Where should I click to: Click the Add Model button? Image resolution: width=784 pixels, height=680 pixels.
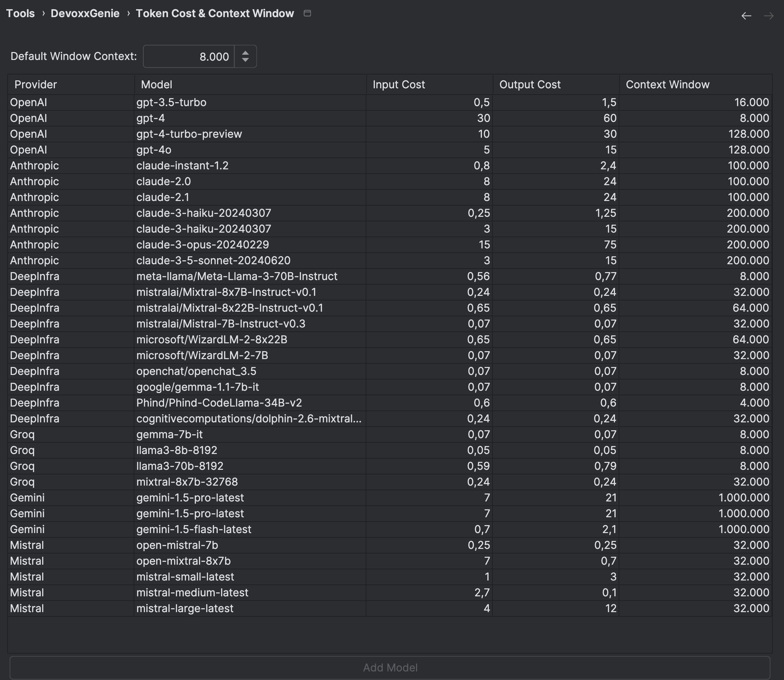[x=390, y=667]
